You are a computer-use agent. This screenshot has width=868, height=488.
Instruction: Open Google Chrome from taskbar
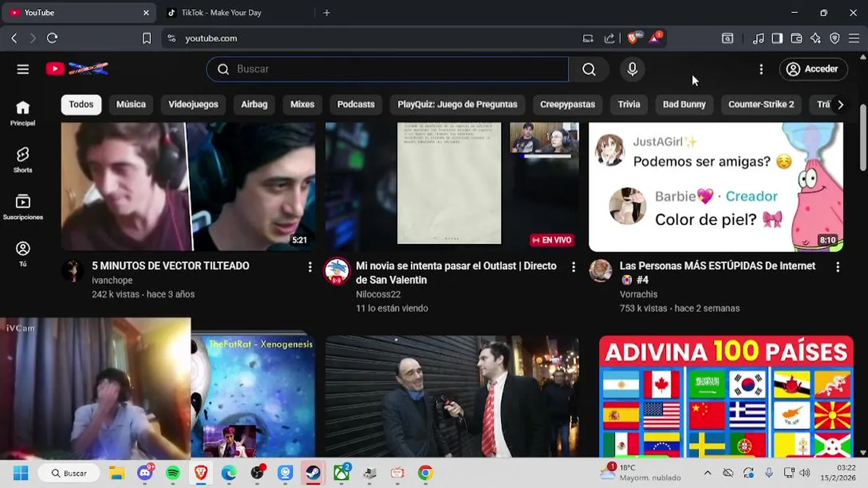(425, 472)
